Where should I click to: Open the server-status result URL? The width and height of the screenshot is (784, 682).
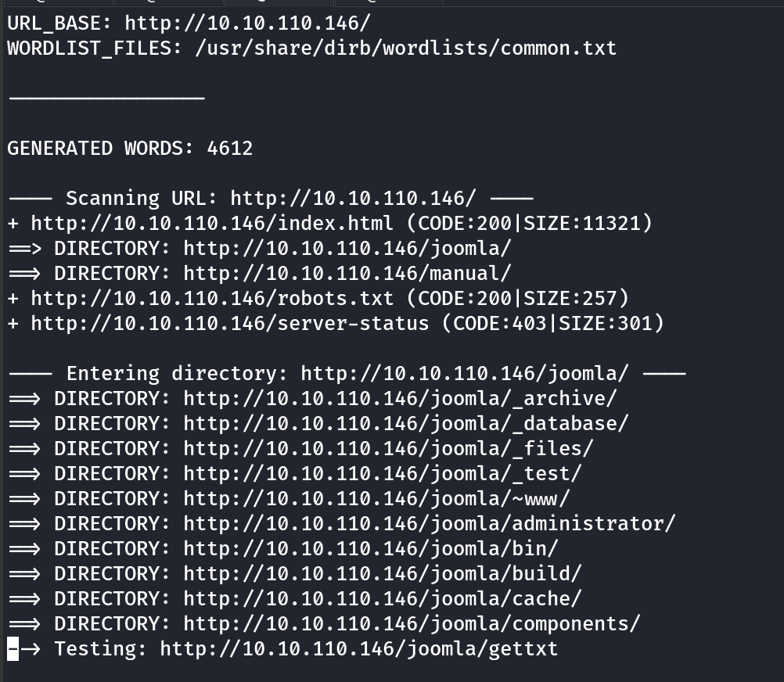click(229, 323)
